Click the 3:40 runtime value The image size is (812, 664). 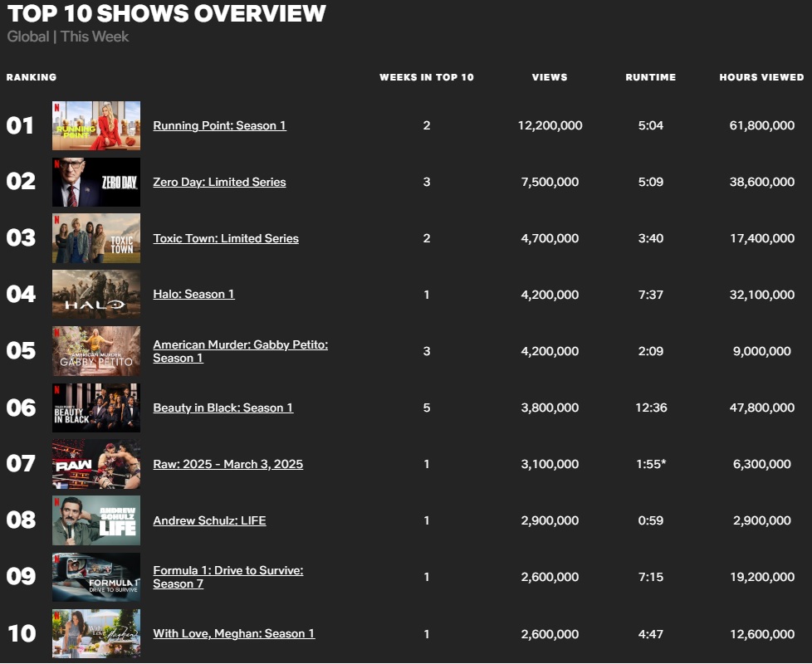coord(651,238)
